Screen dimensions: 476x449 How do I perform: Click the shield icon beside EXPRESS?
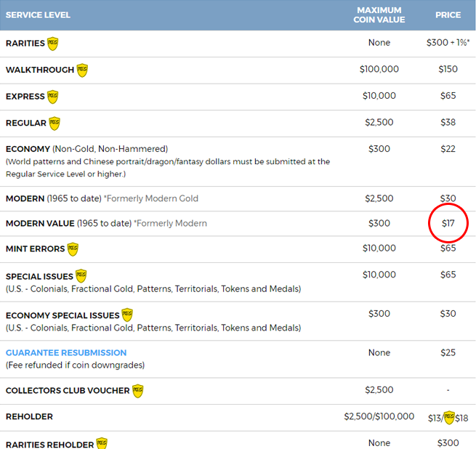[53, 97]
